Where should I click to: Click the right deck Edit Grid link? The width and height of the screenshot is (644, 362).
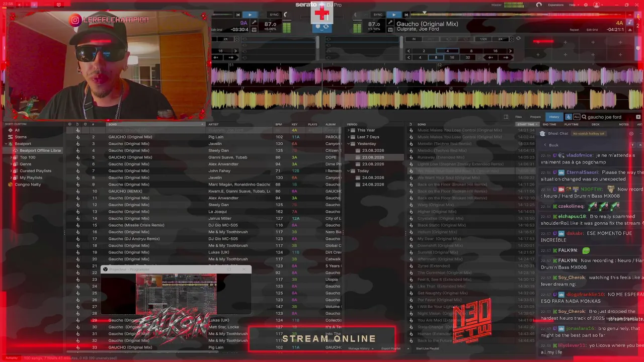tap(592, 30)
